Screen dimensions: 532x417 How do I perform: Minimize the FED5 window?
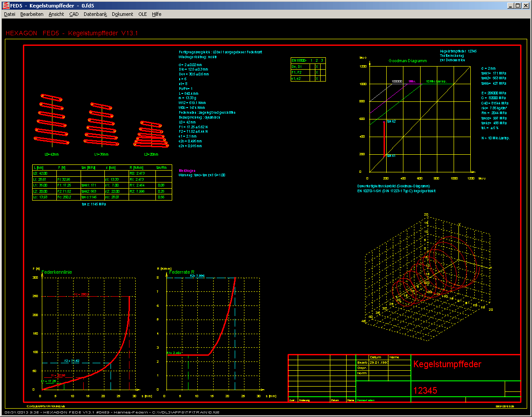point(510,6)
